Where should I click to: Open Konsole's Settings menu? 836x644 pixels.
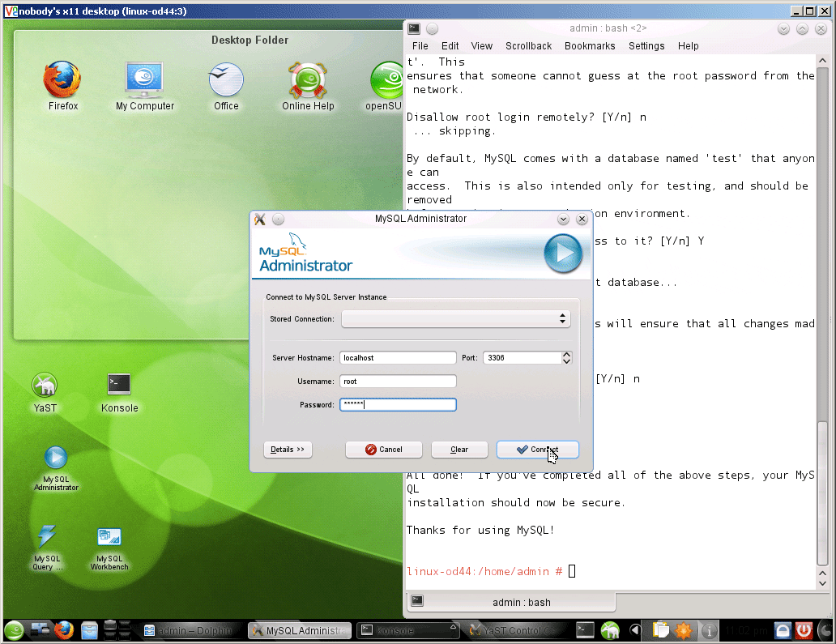(646, 46)
